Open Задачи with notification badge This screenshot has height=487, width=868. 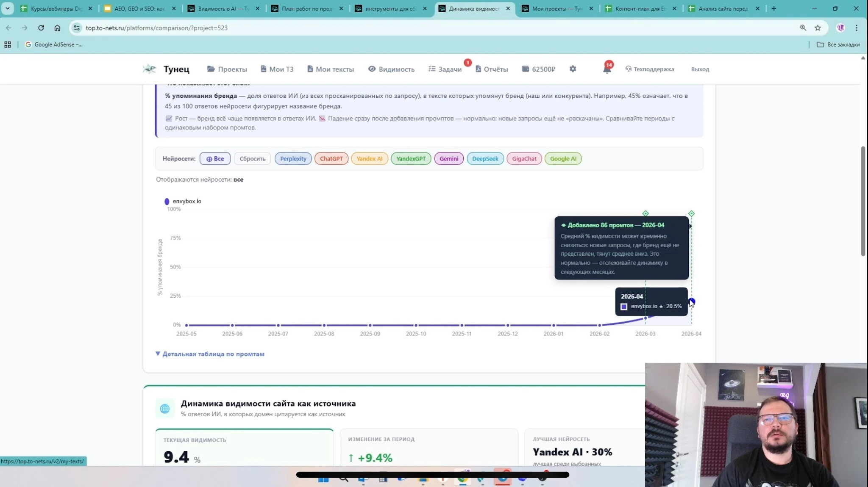445,69
